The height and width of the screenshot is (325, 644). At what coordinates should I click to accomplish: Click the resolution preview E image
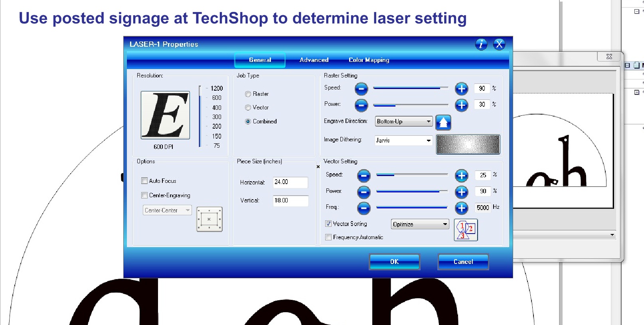tap(165, 115)
